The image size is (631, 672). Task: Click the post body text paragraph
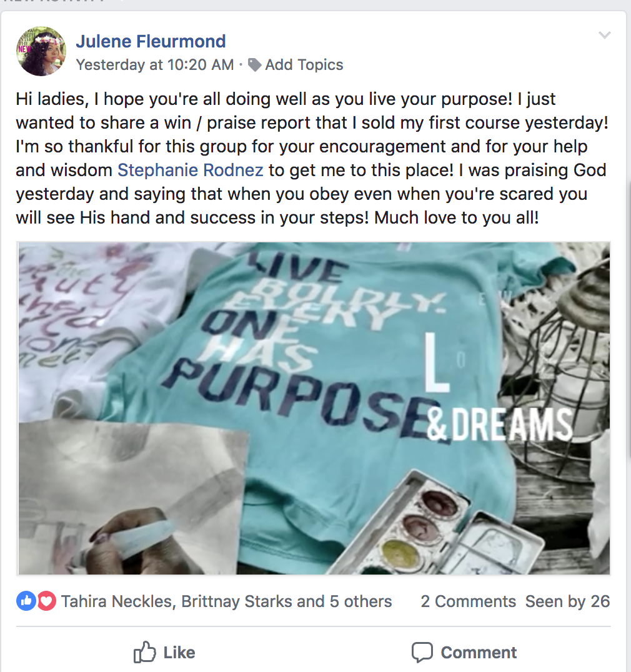point(312,158)
